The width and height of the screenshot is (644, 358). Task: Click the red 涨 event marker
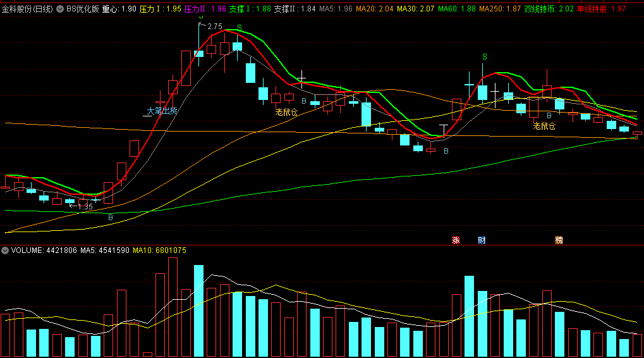[456, 240]
